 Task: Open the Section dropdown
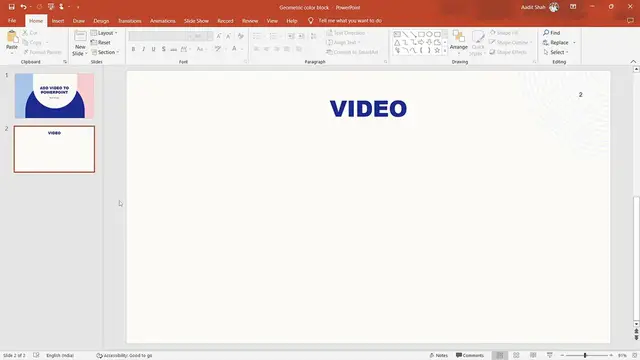tap(105, 52)
